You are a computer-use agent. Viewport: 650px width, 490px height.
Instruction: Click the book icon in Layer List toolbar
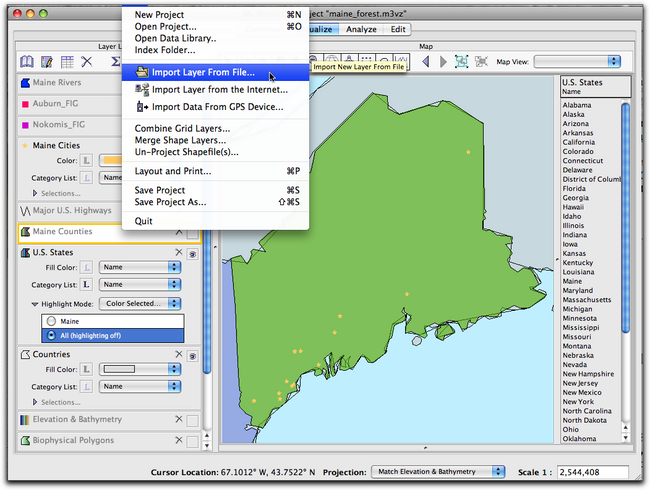coord(28,62)
